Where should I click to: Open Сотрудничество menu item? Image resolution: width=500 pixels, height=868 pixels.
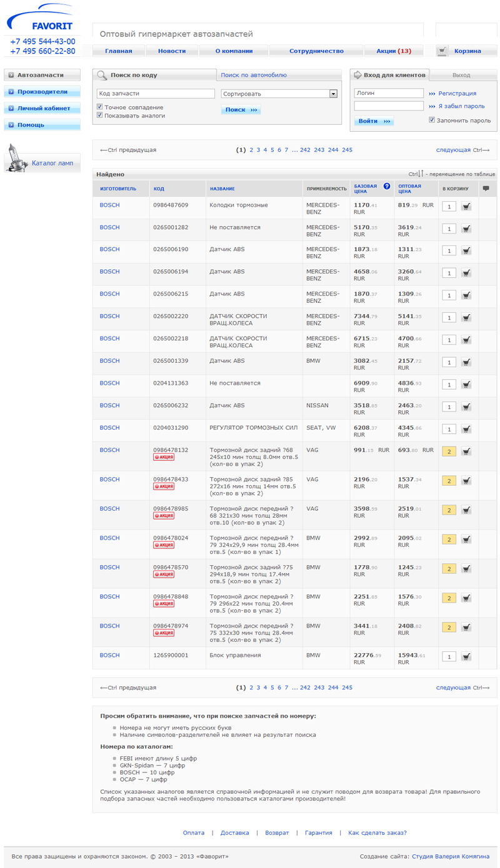point(316,51)
